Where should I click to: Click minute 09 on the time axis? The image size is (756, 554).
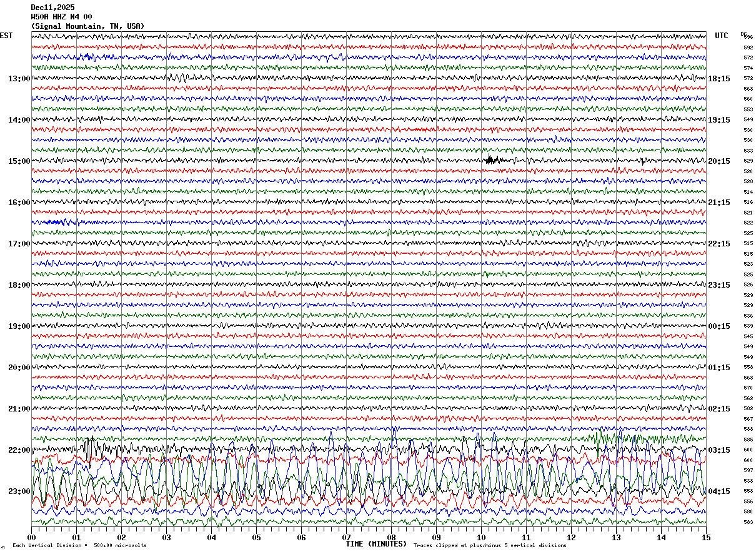(436, 537)
